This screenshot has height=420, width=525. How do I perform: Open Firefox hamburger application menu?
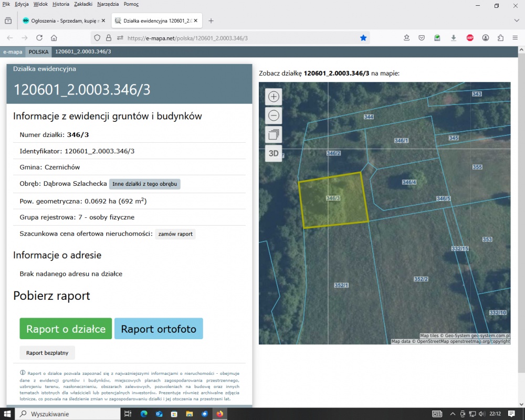pos(515,38)
